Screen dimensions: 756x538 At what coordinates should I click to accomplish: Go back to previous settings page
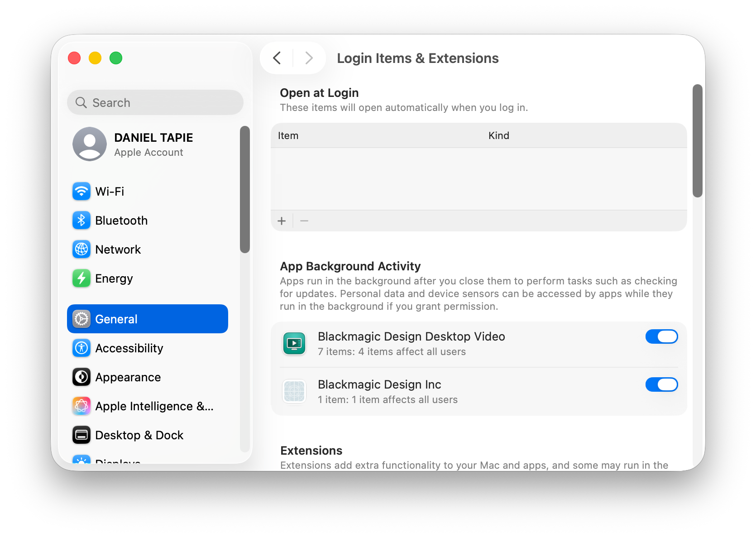point(277,58)
